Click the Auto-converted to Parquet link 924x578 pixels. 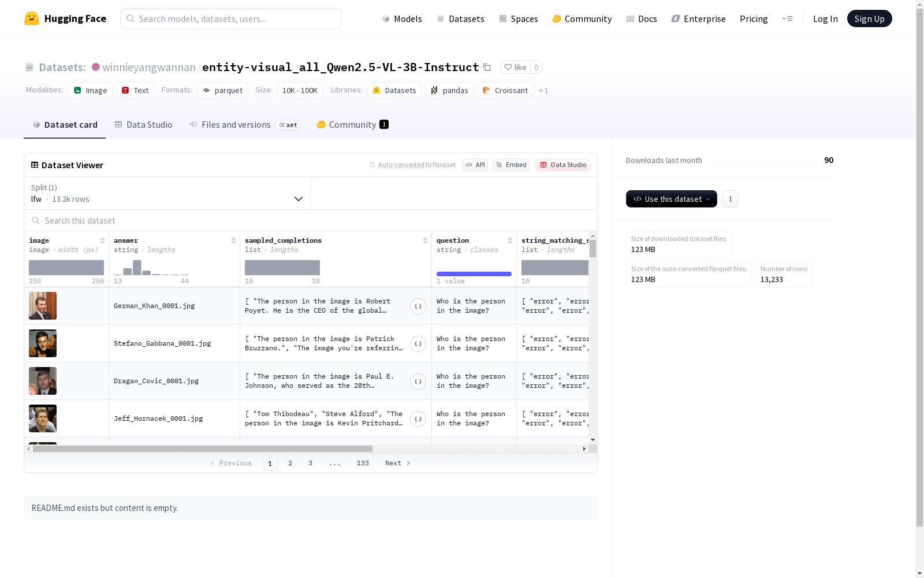click(x=417, y=165)
